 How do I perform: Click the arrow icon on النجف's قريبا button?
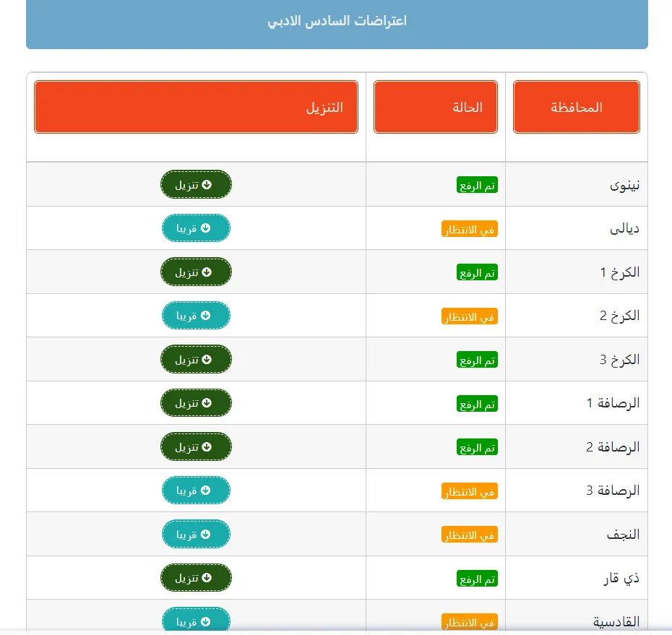pyautogui.click(x=205, y=535)
